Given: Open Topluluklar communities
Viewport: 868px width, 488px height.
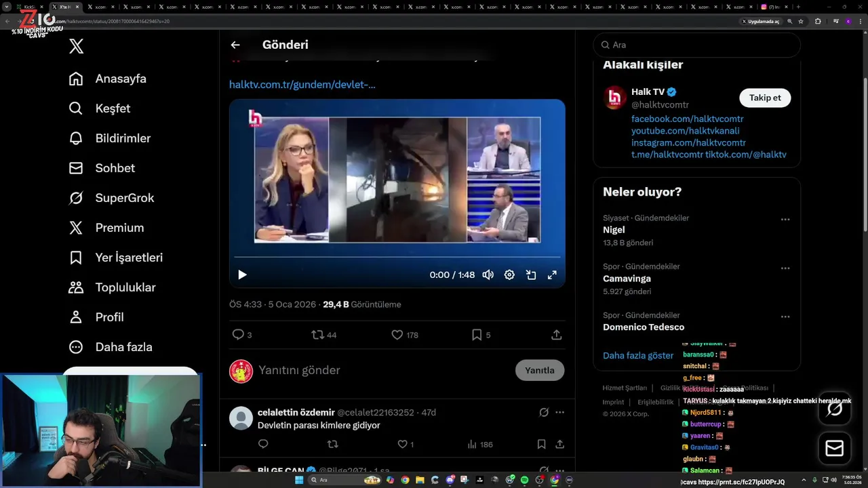Looking at the screenshot, I should tap(113, 287).
